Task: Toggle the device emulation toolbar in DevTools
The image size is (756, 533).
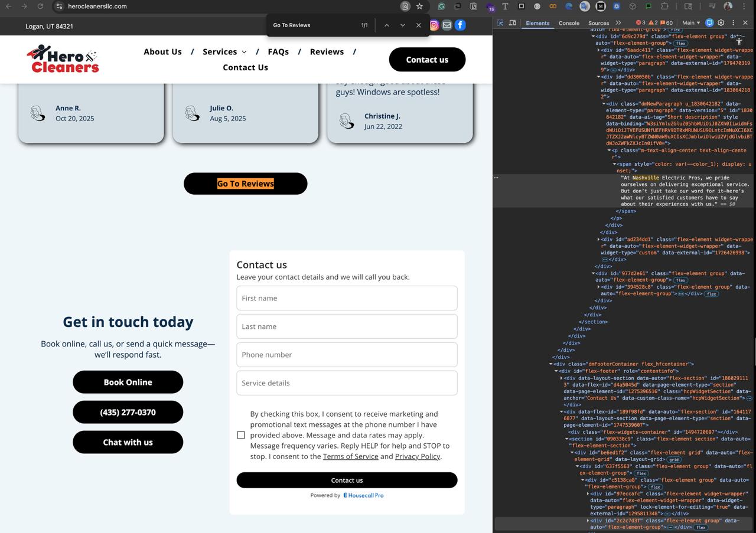Action: point(513,22)
